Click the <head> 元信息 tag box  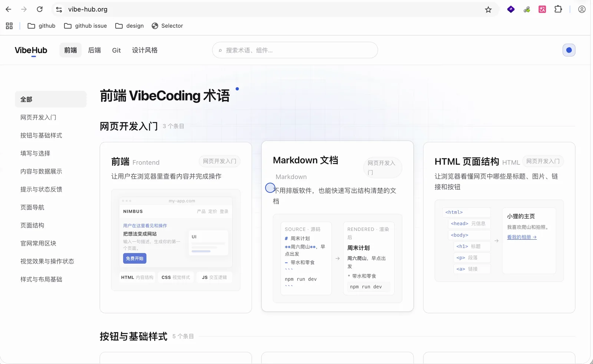coord(469,224)
